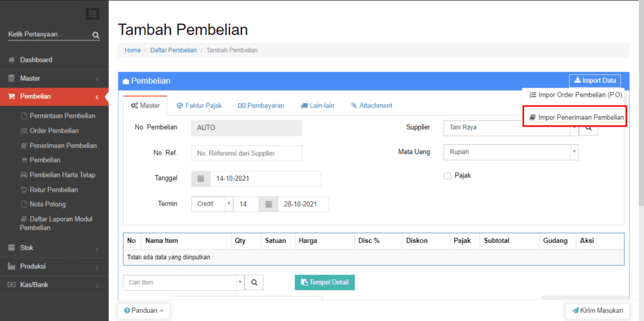Click the search button beside Cari Item

point(254,283)
